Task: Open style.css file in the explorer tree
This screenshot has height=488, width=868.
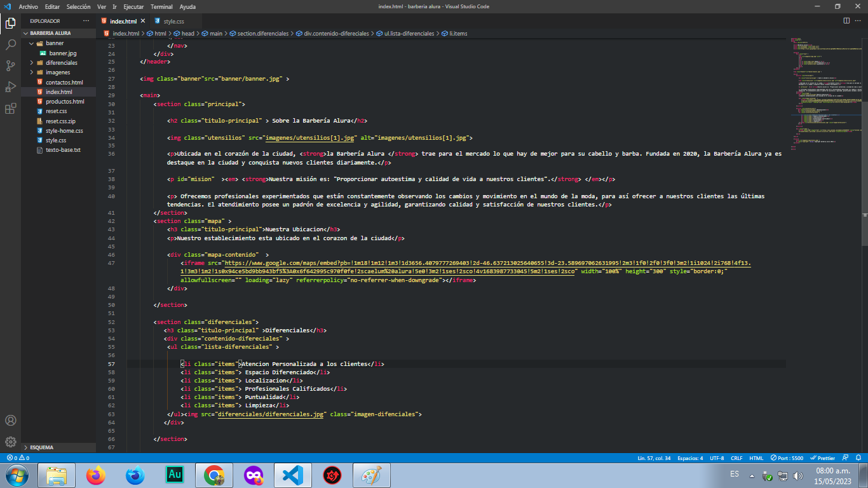Action: point(58,140)
